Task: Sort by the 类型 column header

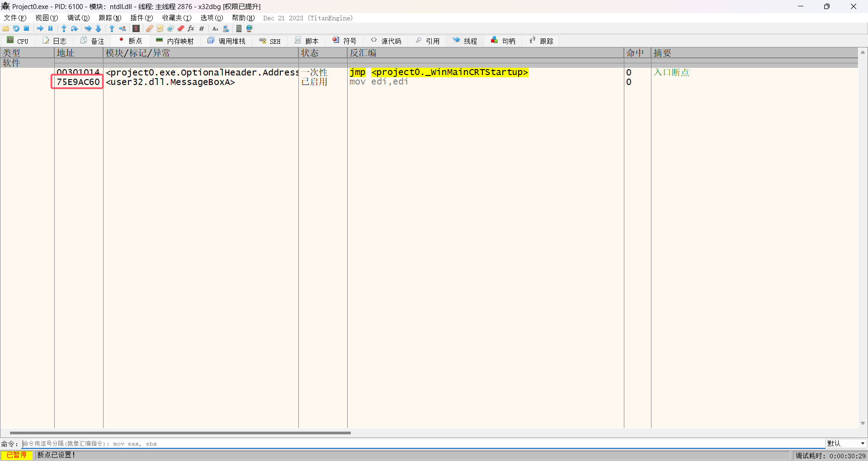Action: pyautogui.click(x=27, y=53)
